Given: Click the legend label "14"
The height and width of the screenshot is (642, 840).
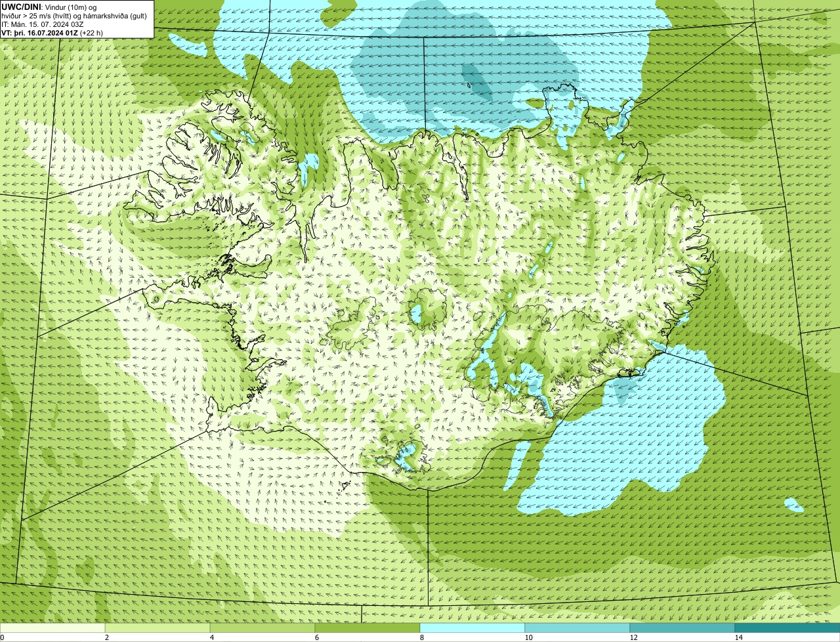Looking at the screenshot, I should pos(738,637).
